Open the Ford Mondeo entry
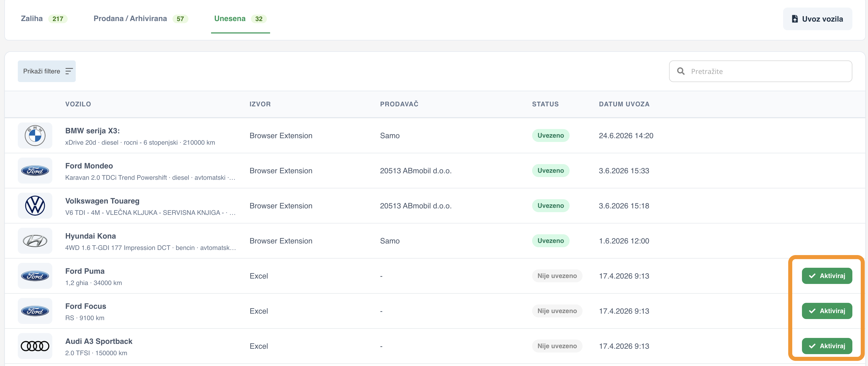The width and height of the screenshot is (868, 366). click(89, 166)
